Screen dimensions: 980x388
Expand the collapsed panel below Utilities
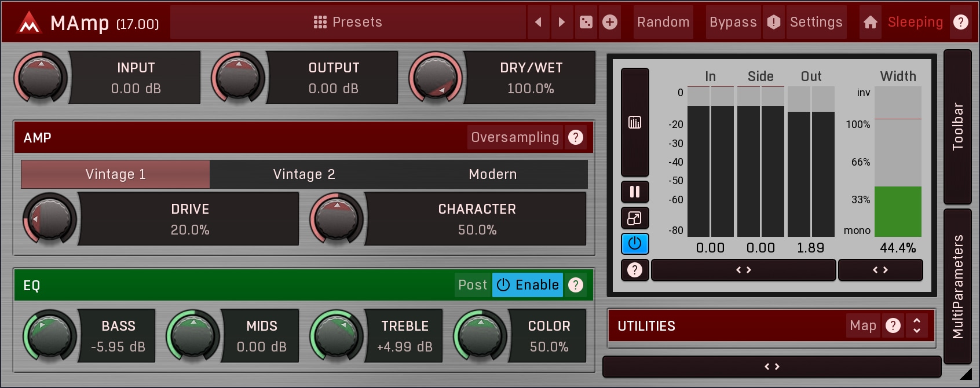coord(771,367)
